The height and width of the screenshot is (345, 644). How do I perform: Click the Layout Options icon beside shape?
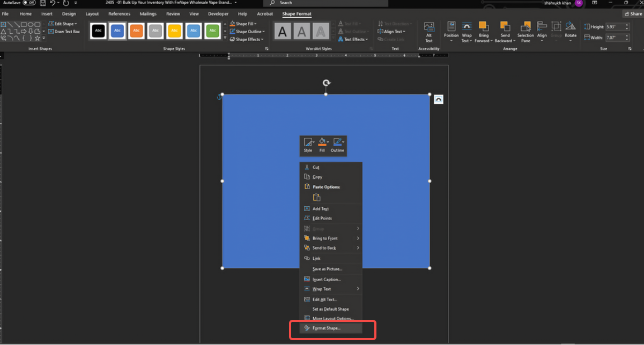click(x=438, y=100)
